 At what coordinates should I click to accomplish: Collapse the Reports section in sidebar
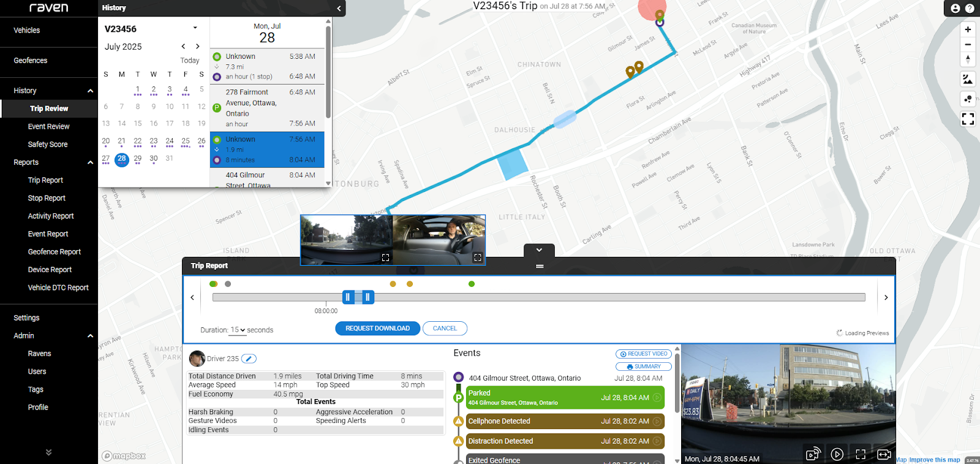pos(90,162)
